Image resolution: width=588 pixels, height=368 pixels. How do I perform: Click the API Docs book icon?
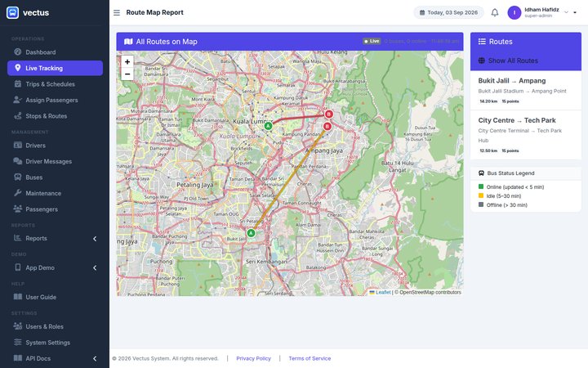click(18, 358)
